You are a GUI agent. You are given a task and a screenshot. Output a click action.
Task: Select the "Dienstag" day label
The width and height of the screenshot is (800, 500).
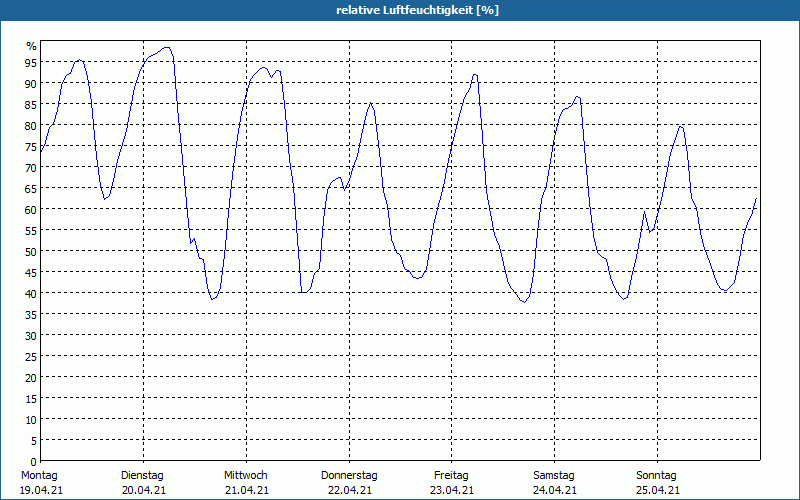[142, 475]
